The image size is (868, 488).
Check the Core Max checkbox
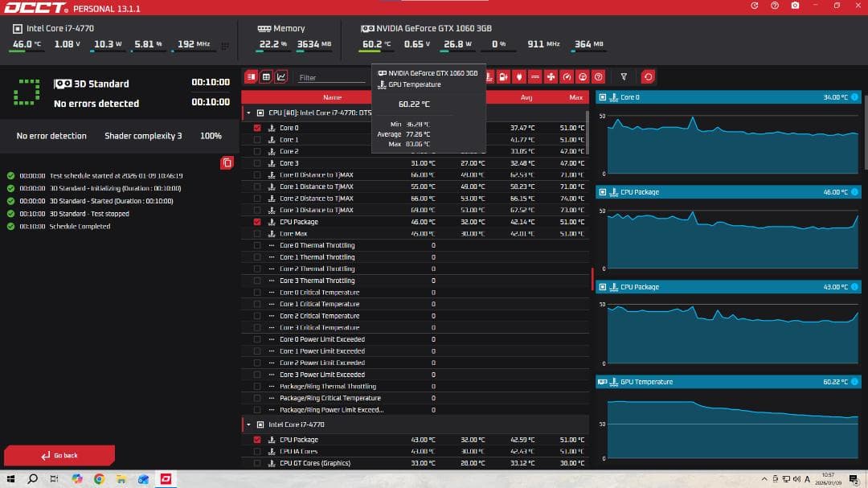click(257, 234)
